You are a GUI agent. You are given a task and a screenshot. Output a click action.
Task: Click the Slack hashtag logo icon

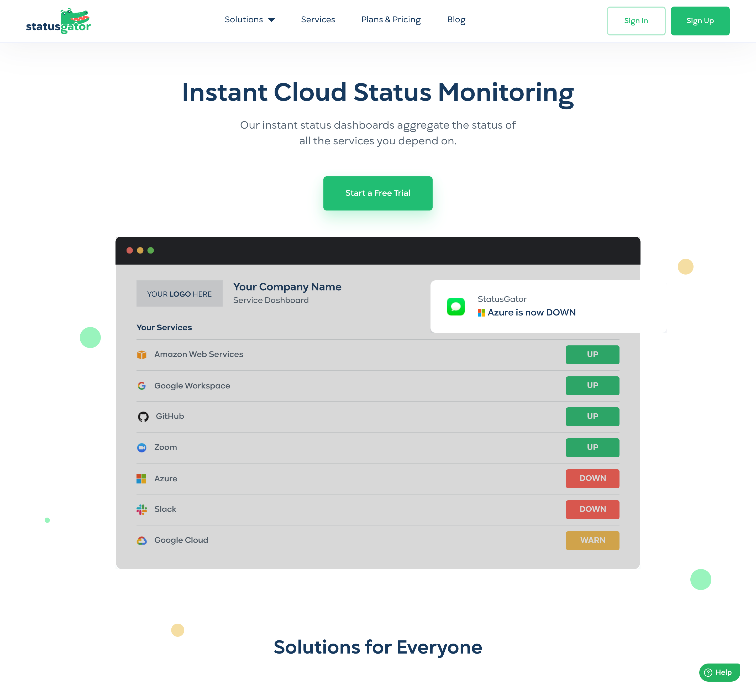click(142, 509)
